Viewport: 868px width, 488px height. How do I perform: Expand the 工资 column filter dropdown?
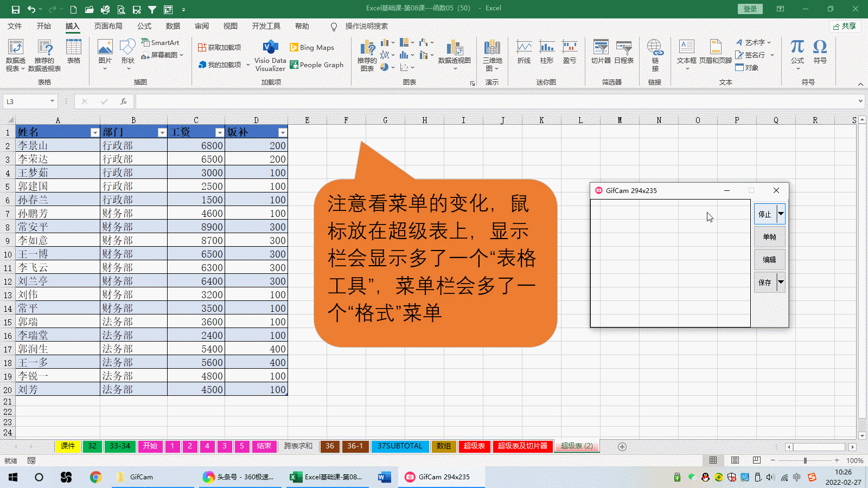tap(219, 132)
